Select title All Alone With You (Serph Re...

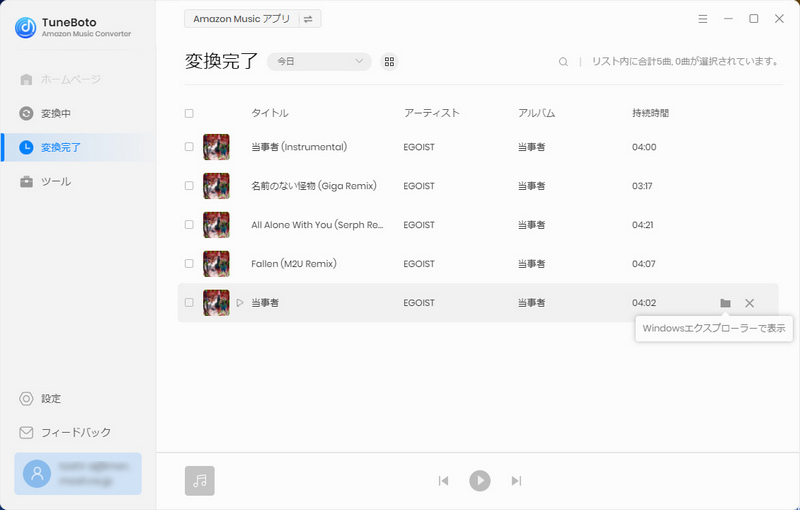[x=317, y=225]
